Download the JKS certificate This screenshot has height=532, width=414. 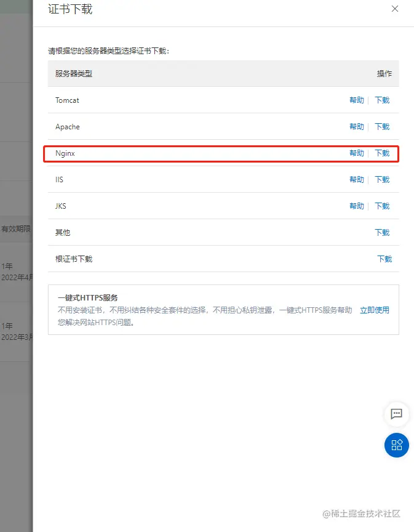coord(382,206)
